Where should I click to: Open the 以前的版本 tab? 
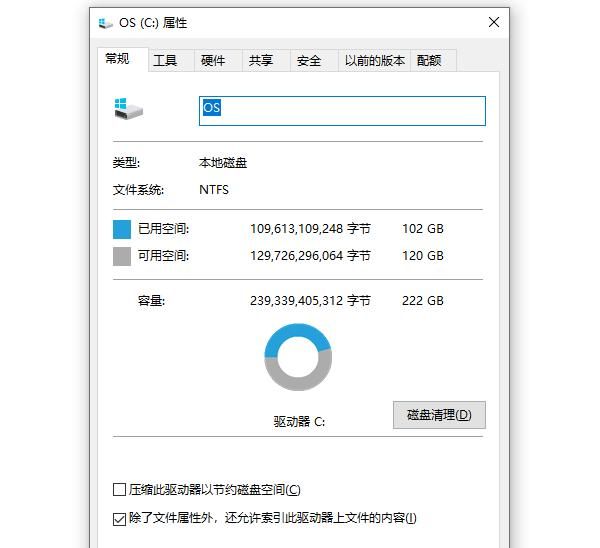tap(374, 60)
